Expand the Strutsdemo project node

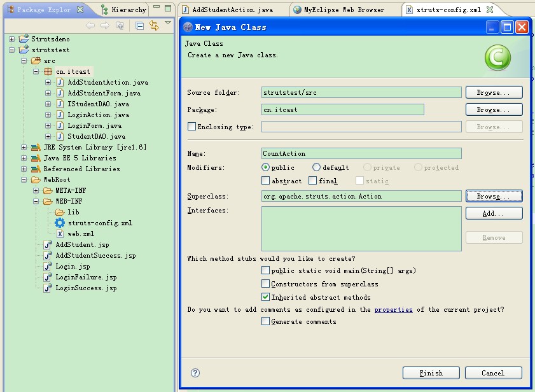click(x=11, y=39)
